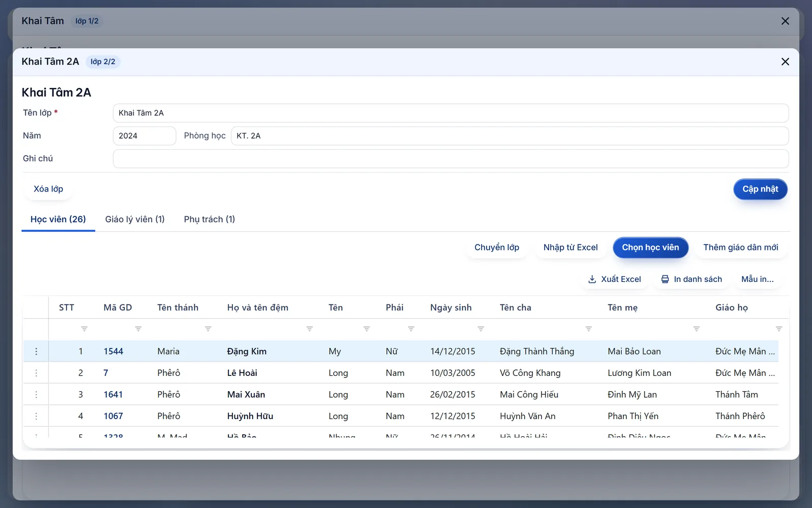The width and height of the screenshot is (812, 508).
Task: Open the Giáo họ column filter icon
Action: pyautogui.click(x=779, y=329)
